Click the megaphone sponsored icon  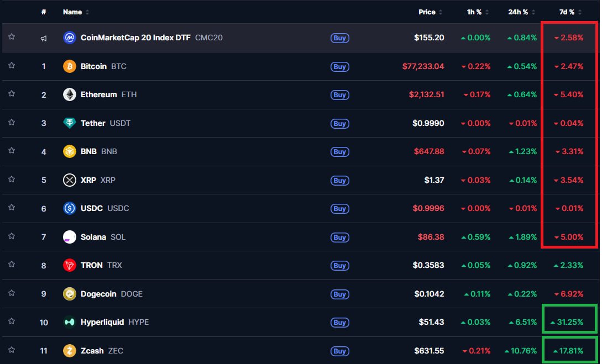coord(44,38)
